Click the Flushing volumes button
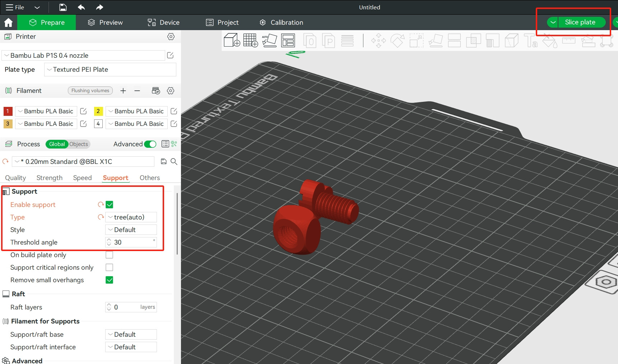The image size is (618, 364). [x=90, y=91]
